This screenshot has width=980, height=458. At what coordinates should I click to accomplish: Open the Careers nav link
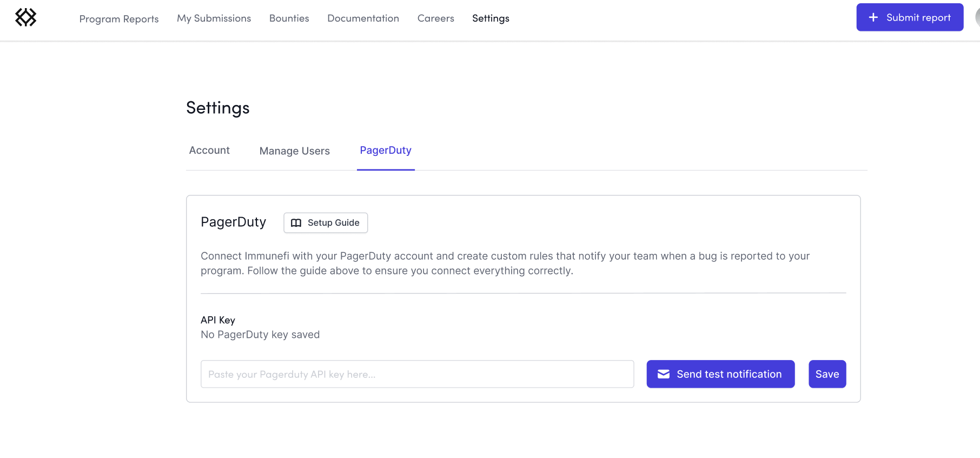click(x=435, y=18)
